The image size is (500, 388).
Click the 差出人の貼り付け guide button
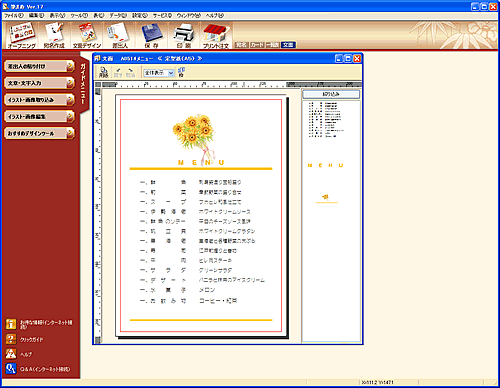[x=39, y=66]
